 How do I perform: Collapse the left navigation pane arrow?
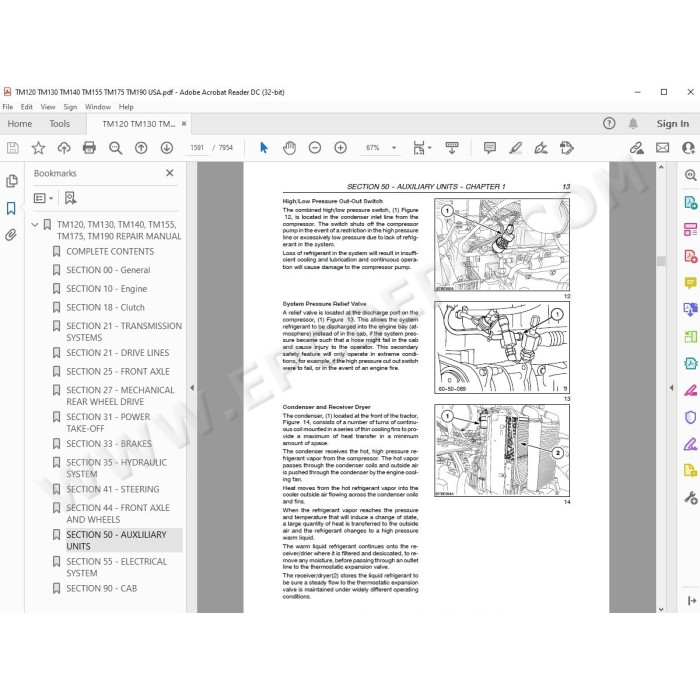click(x=192, y=388)
